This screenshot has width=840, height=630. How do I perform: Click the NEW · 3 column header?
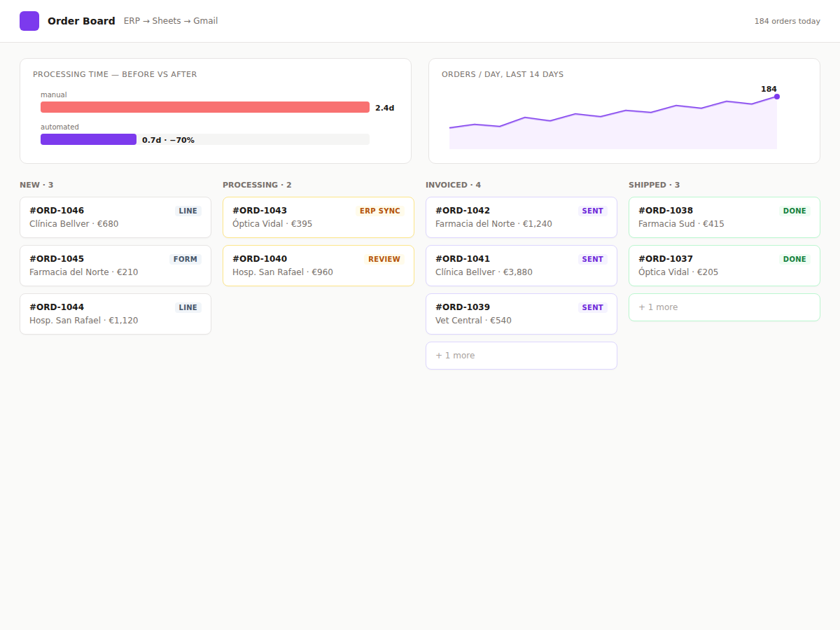pyautogui.click(x=36, y=185)
